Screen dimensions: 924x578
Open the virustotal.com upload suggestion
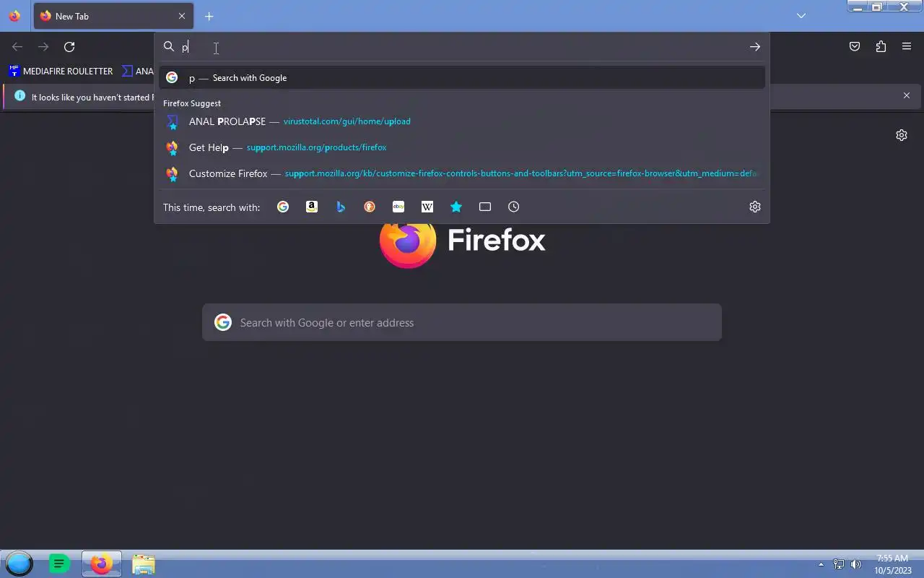462,121
